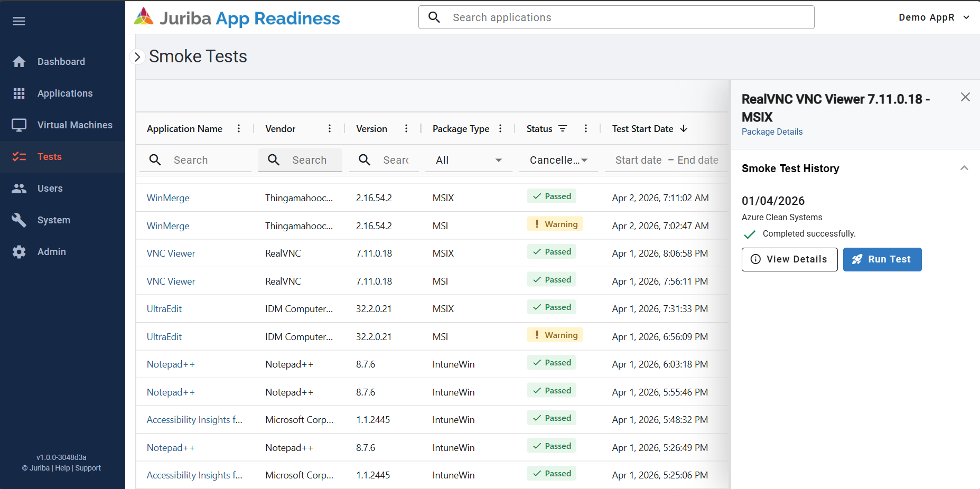
Task: Open WinMerge MSI application link
Action: pos(168,226)
